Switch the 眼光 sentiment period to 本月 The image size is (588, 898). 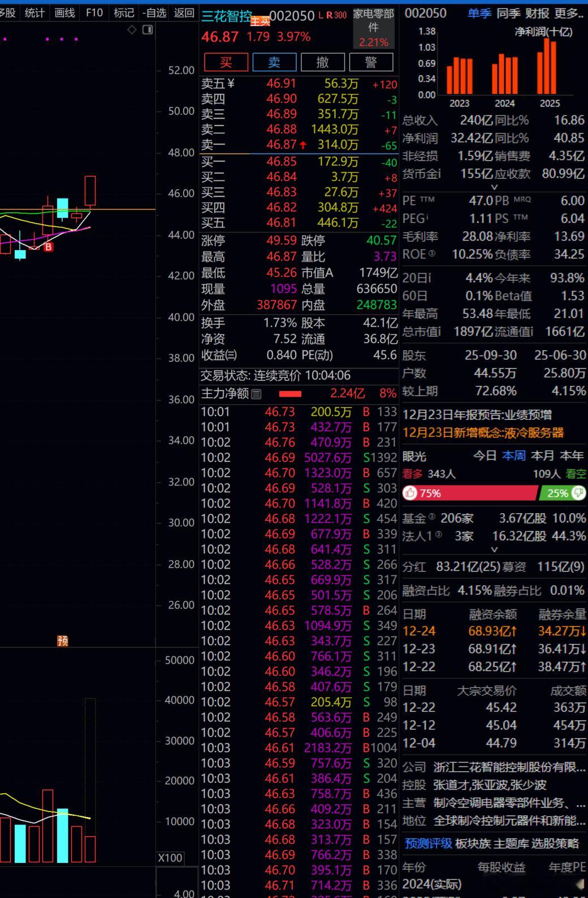click(543, 456)
